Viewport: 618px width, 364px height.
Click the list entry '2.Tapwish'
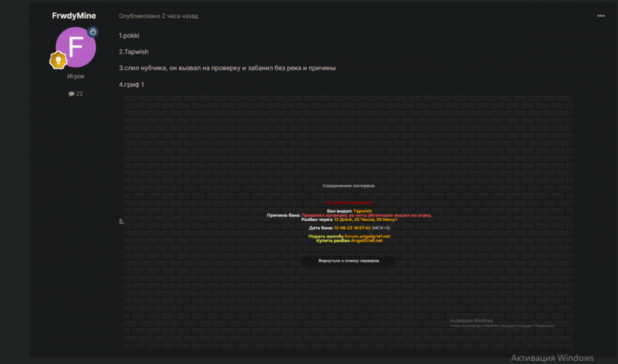[x=133, y=51]
